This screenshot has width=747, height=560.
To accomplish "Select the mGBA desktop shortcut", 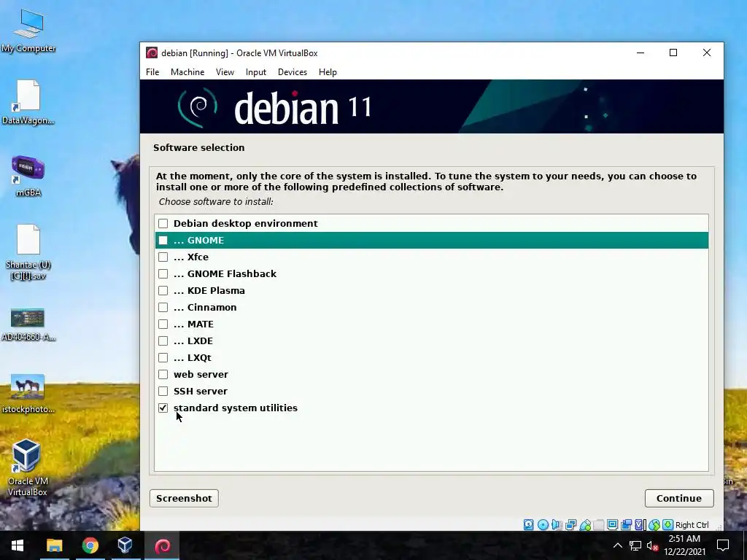I will [28, 176].
